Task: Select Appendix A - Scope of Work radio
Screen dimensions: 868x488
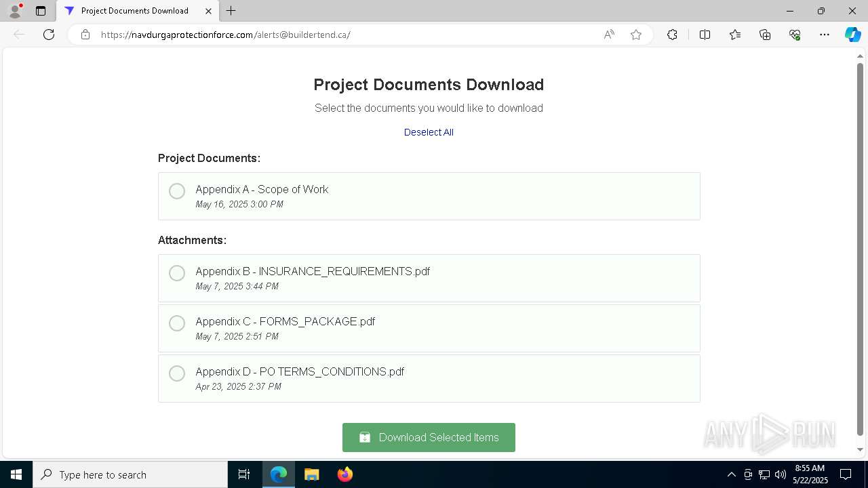Action: point(177,191)
